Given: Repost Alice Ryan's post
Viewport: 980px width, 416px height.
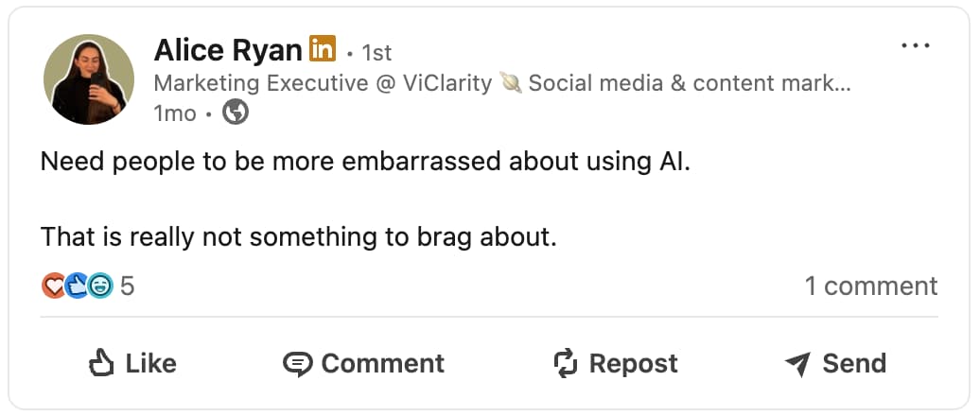Looking at the screenshot, I should point(615,364).
